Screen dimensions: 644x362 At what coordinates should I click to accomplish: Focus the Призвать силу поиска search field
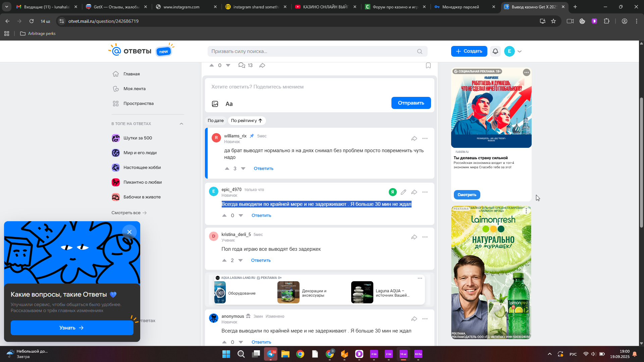[317, 51]
